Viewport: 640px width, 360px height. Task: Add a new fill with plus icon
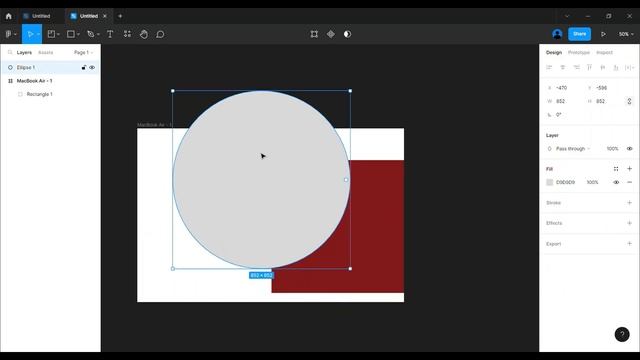[629, 169]
